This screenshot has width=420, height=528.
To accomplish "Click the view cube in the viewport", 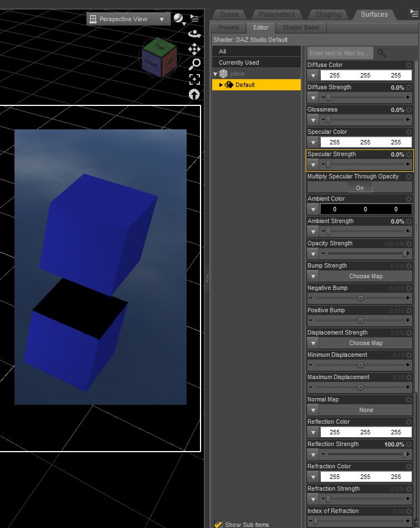I will tap(159, 57).
